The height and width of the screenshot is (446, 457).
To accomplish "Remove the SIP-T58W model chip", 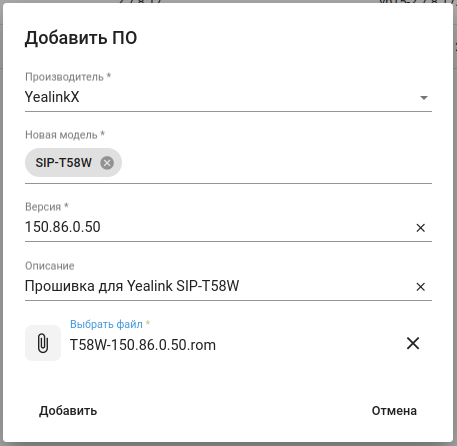I will pos(107,163).
